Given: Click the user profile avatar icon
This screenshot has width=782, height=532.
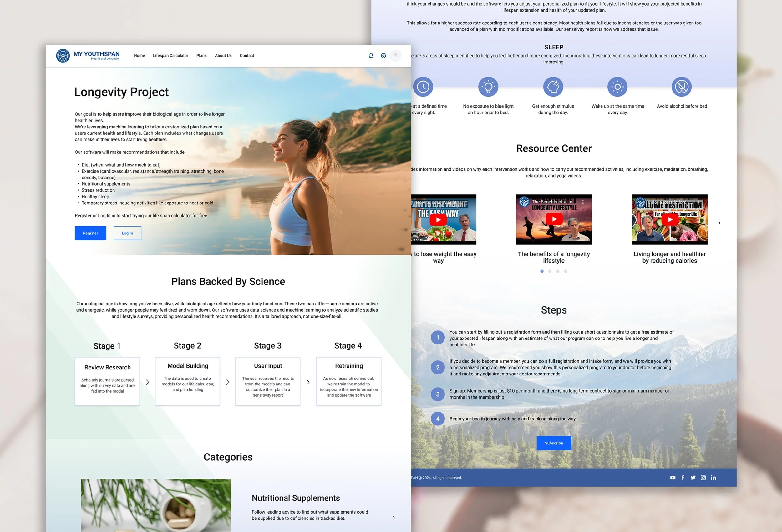Looking at the screenshot, I should [395, 56].
